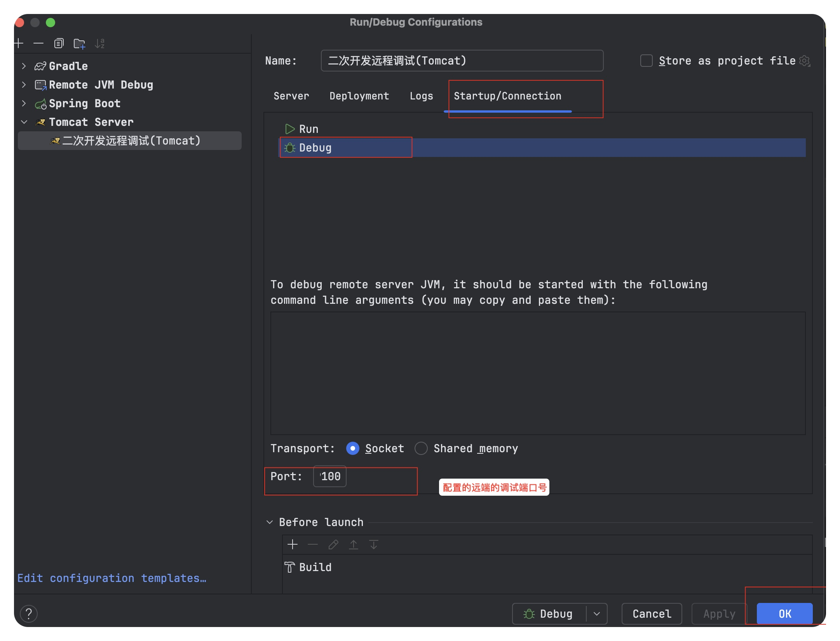The height and width of the screenshot is (641, 840).
Task: Open help with the question mark icon
Action: tap(29, 614)
